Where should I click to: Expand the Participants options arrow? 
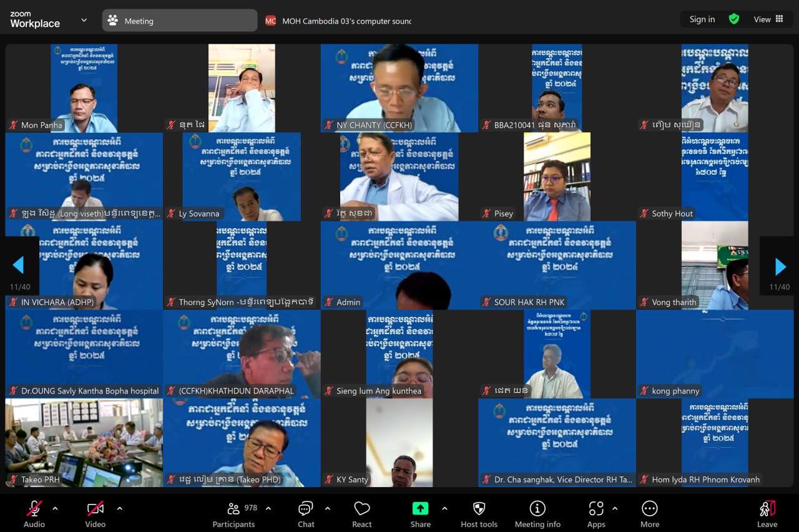pos(268,508)
